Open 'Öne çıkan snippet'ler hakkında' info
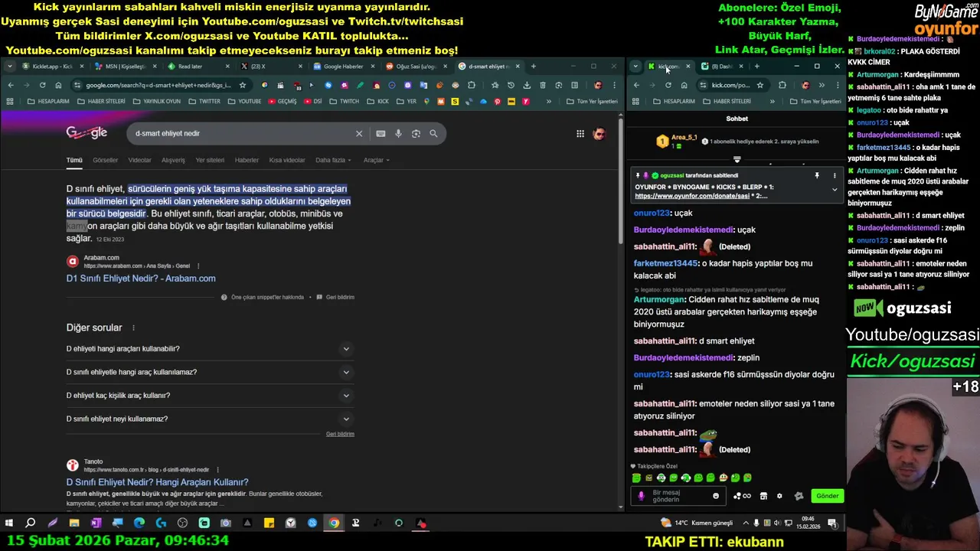Viewport: 980px width, 551px height. [x=263, y=297]
